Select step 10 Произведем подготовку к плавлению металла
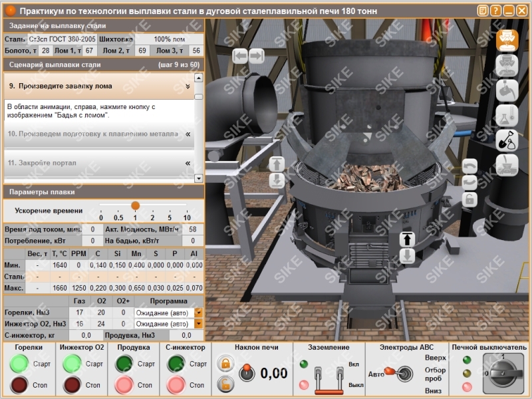 (93, 134)
